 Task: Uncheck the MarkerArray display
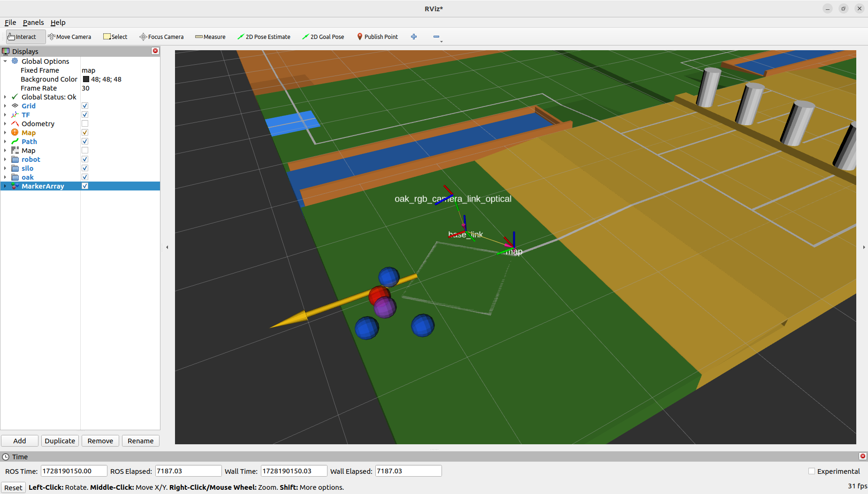(85, 186)
